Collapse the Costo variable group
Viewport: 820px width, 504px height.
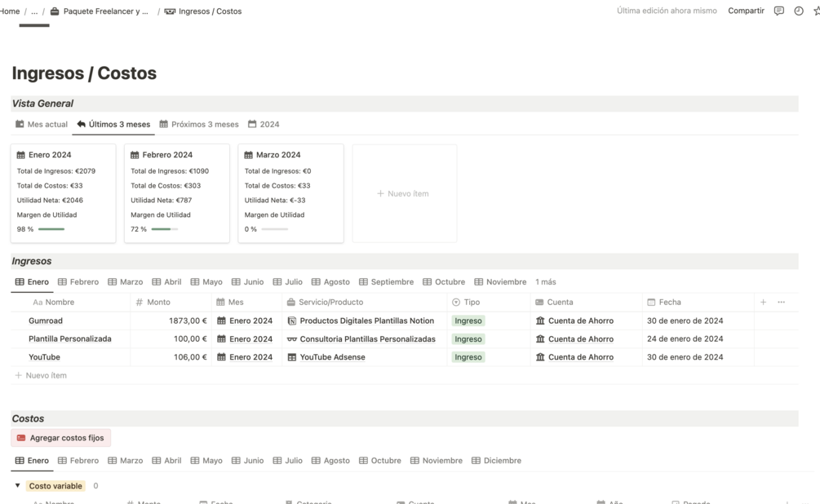pos(18,486)
